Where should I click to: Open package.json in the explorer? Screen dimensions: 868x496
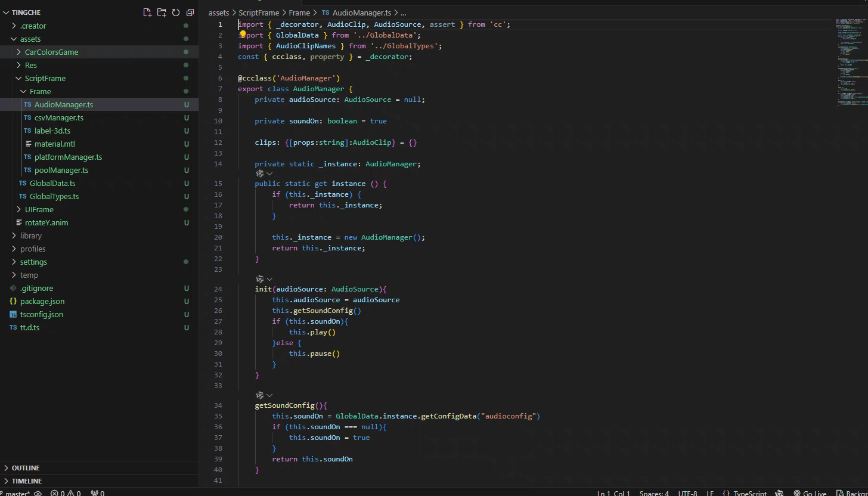point(42,301)
